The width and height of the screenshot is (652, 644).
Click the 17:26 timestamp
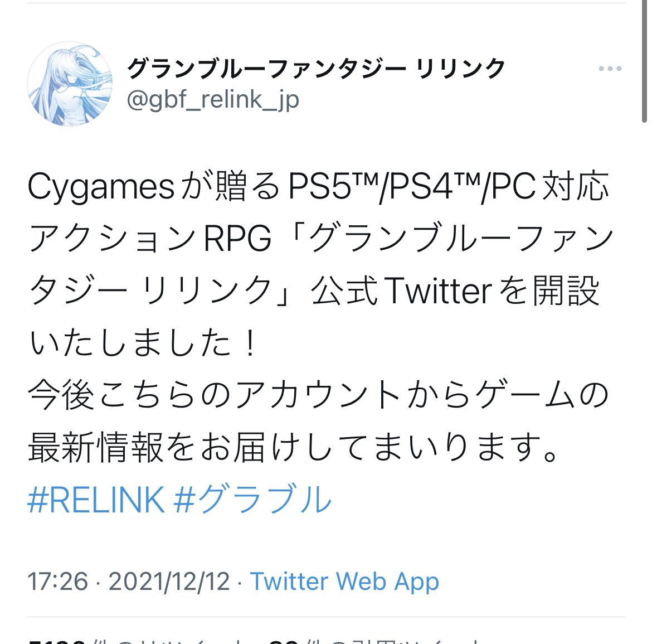click(58, 581)
